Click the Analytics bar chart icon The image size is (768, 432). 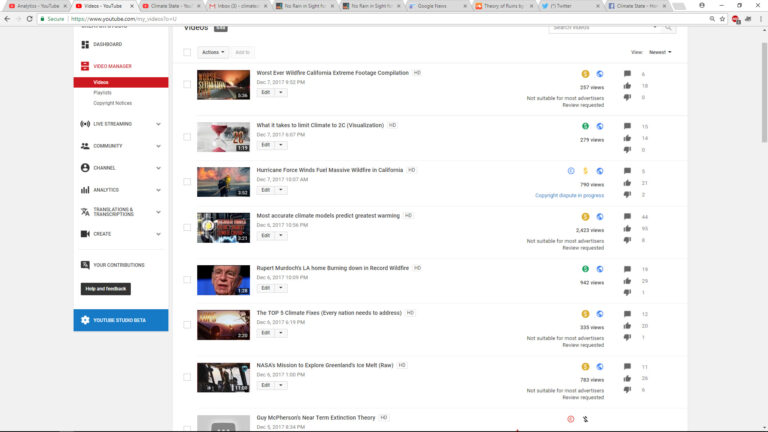point(85,189)
